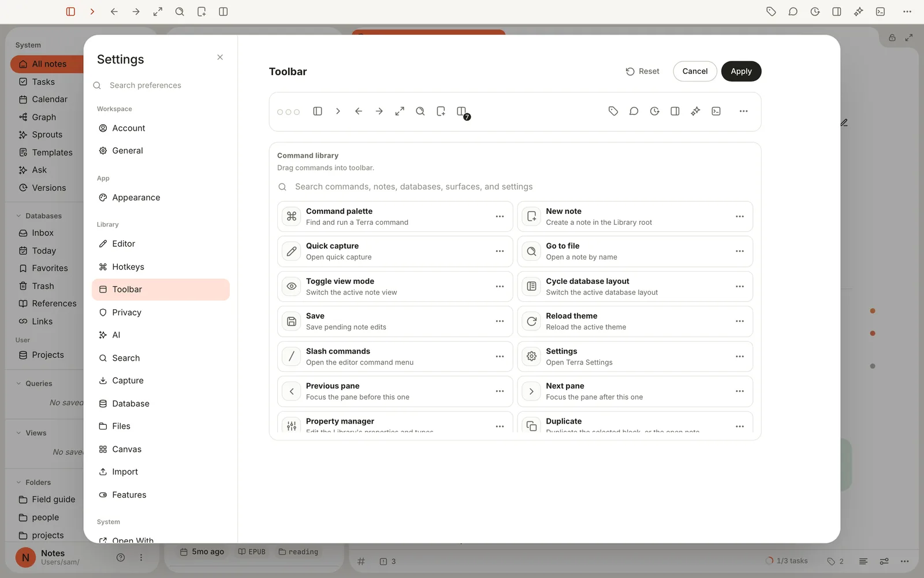
Task: Click the search icon in the top window toolbar
Action: pos(180,12)
